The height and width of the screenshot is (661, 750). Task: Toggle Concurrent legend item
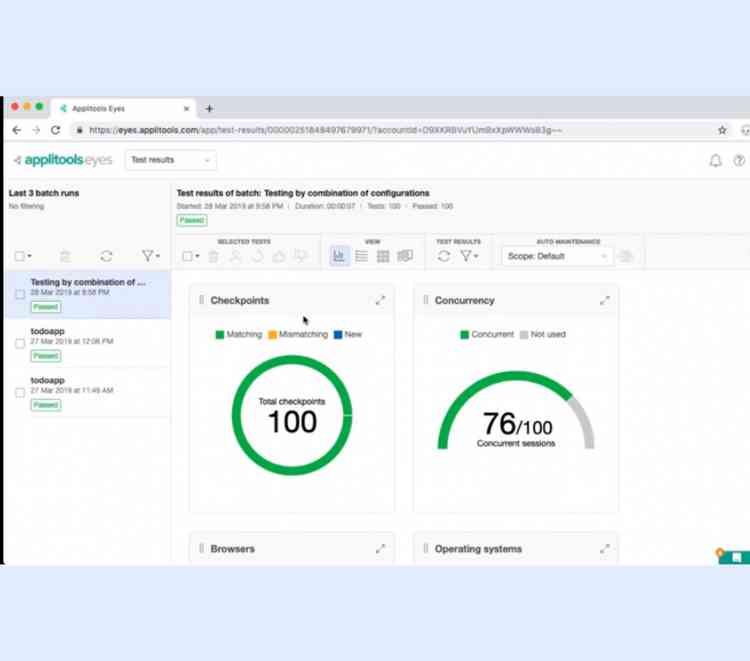487,334
